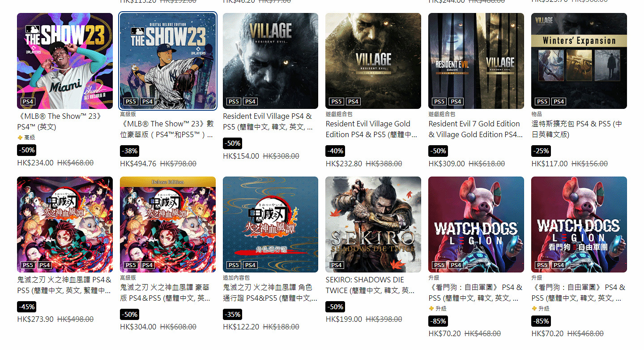Open Chinese-titled Watch Dogs Legion 看門狗 cover
This screenshot has height=350, width=644.
click(x=579, y=225)
